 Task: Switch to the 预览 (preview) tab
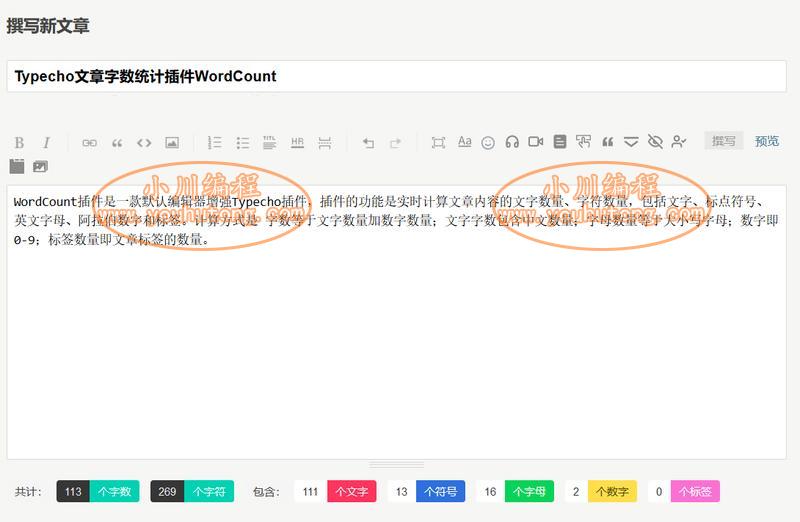pos(767,141)
